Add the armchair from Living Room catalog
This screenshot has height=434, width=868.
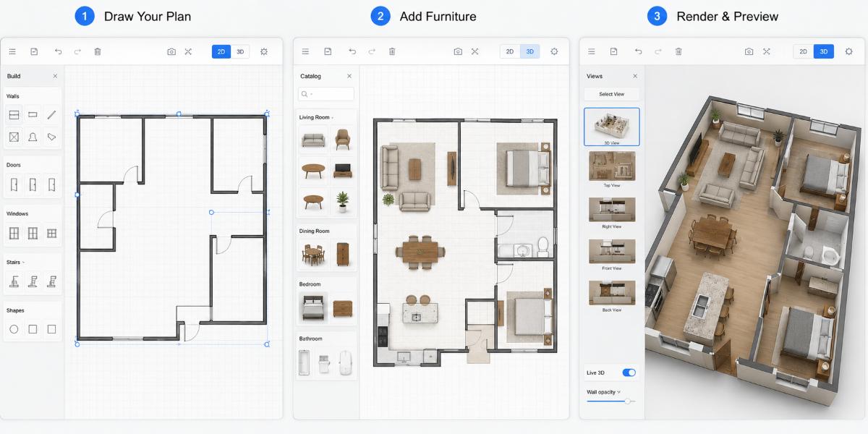343,138
